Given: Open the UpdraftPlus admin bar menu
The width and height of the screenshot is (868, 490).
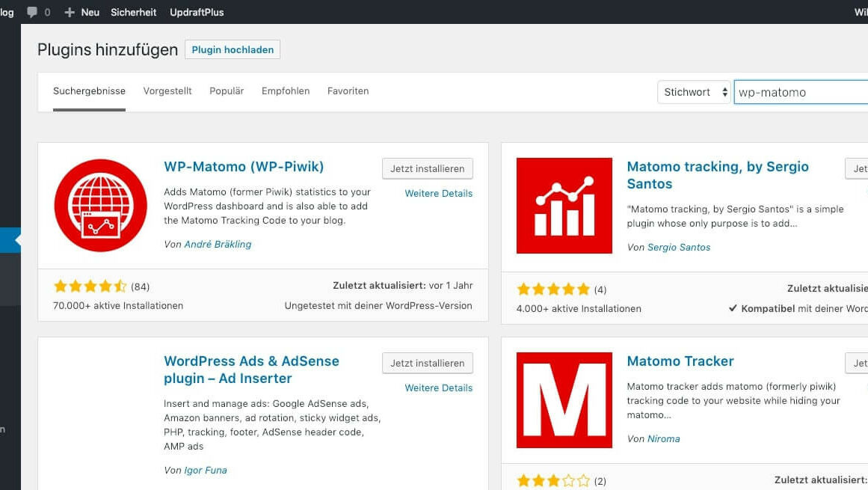Looking at the screenshot, I should [x=197, y=12].
